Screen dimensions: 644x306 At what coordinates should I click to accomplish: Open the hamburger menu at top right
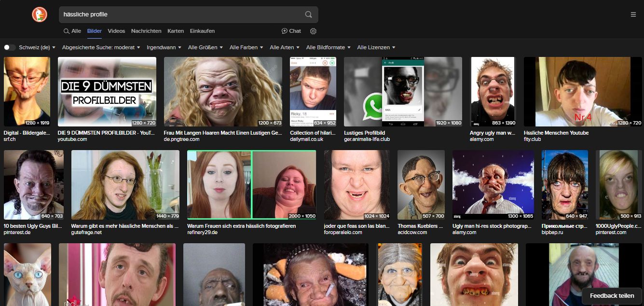633,14
